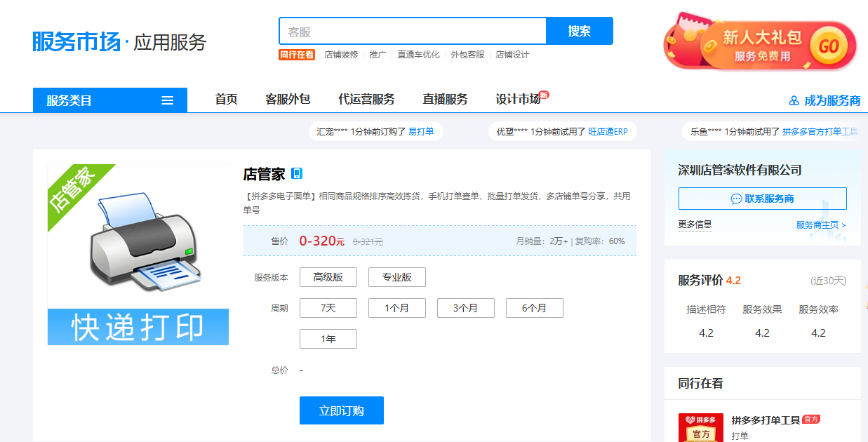Click the hamburger menu icon in 服务类目
The width and height of the screenshot is (868, 442).
(168, 100)
